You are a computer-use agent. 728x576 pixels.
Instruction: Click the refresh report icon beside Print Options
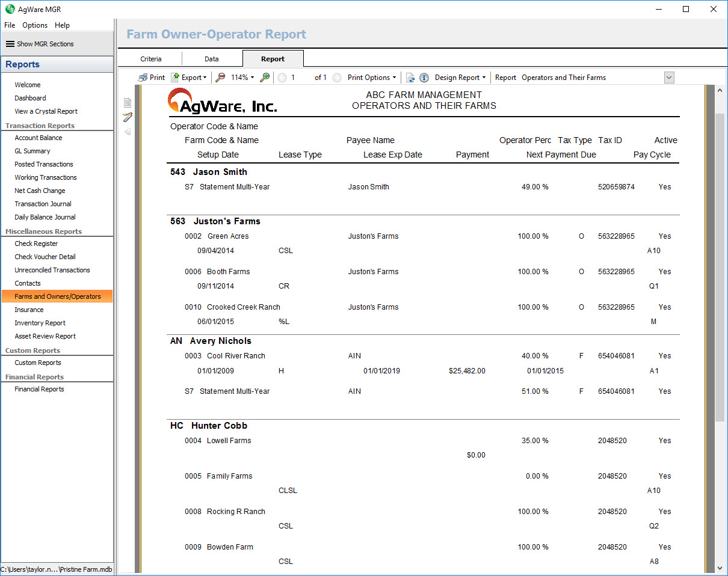click(x=410, y=78)
